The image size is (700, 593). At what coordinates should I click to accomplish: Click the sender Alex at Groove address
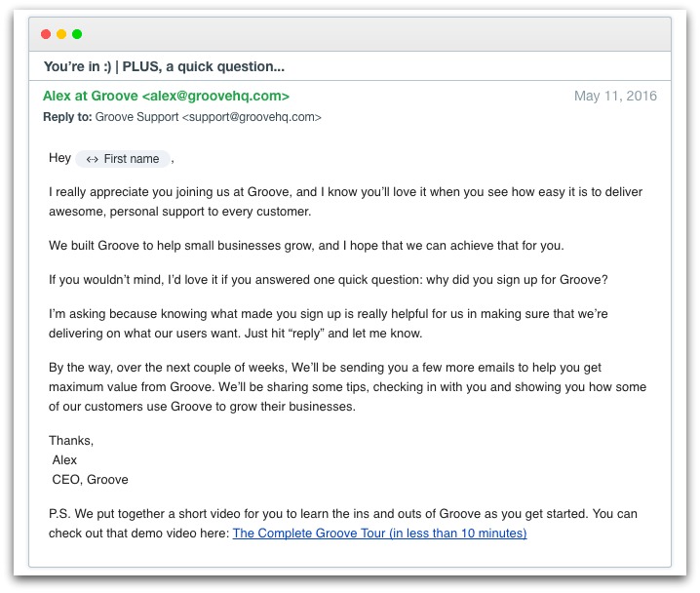pyautogui.click(x=166, y=96)
